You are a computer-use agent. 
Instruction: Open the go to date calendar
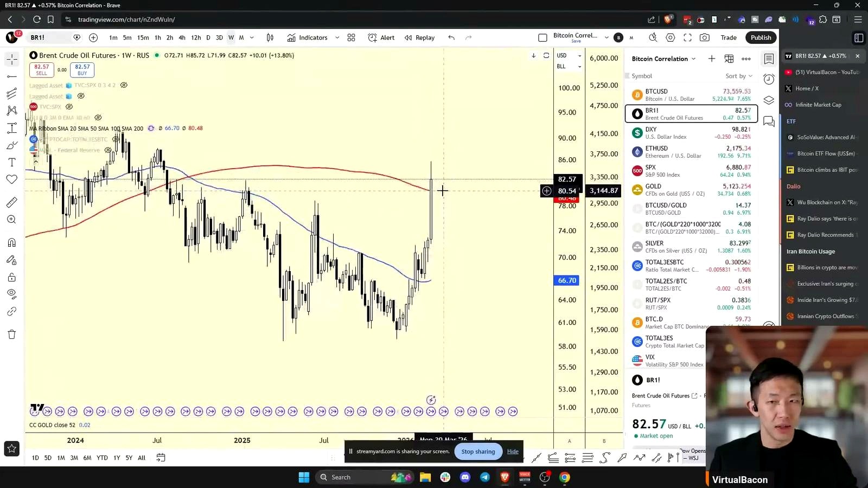pyautogui.click(x=161, y=458)
